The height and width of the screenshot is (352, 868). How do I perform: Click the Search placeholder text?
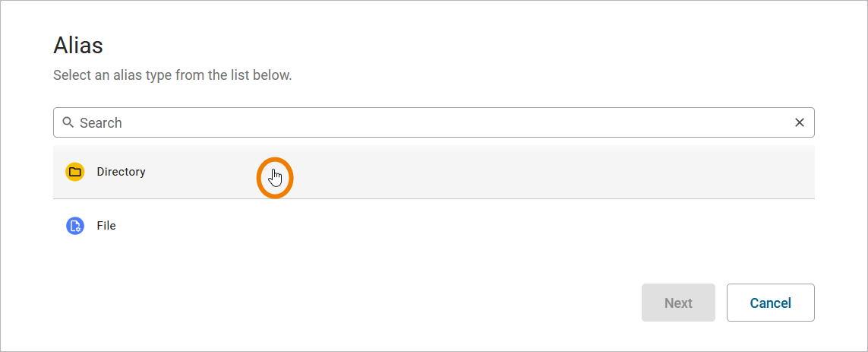101,122
